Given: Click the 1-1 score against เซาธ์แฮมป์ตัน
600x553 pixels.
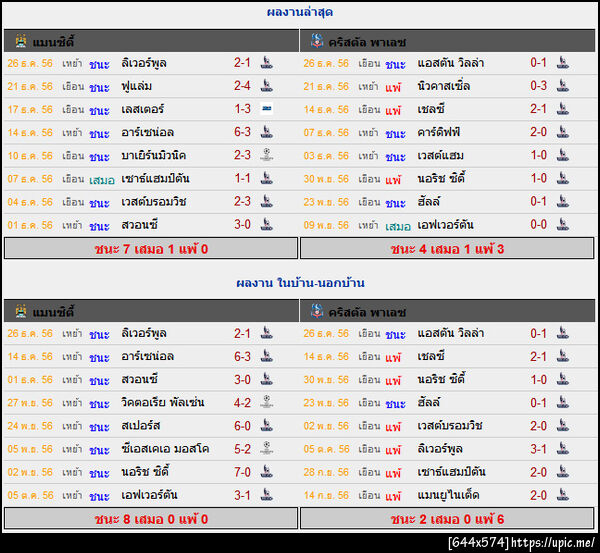Looking at the screenshot, I should point(242,178).
